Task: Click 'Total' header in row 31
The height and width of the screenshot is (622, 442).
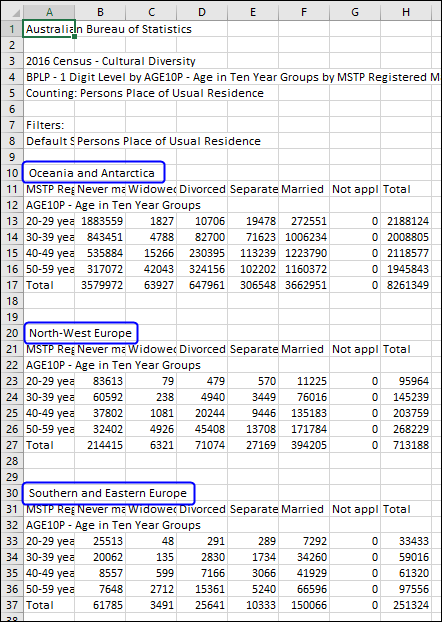Action: tap(406, 509)
